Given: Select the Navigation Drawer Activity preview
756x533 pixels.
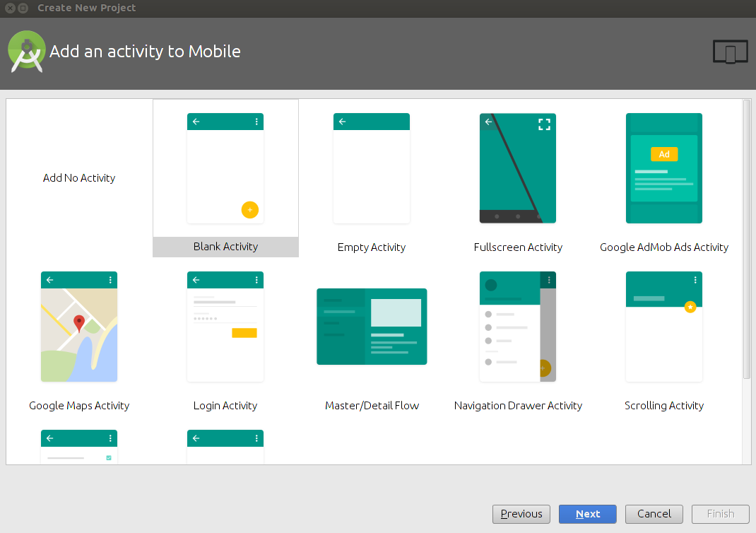Looking at the screenshot, I should (x=518, y=327).
